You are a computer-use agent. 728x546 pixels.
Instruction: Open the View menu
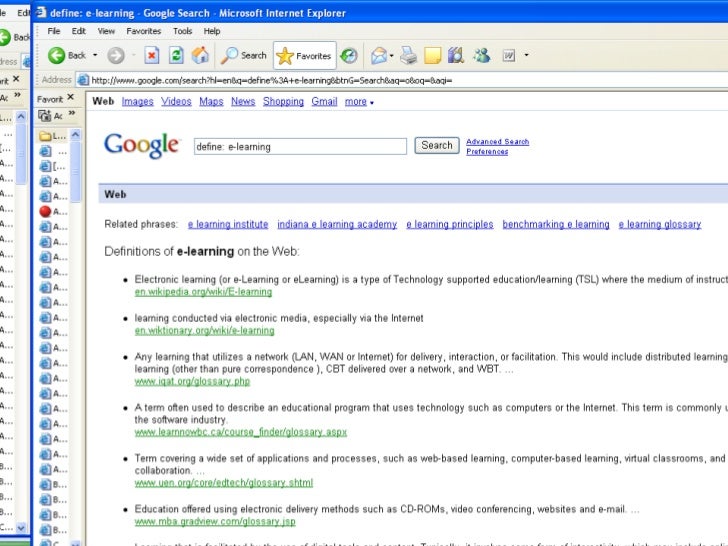106,31
